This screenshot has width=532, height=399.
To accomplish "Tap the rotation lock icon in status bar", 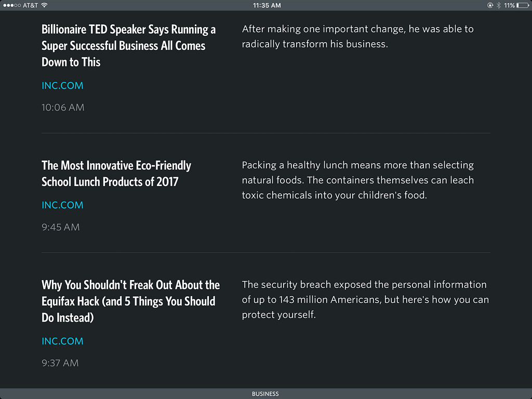I will tap(490, 5).
